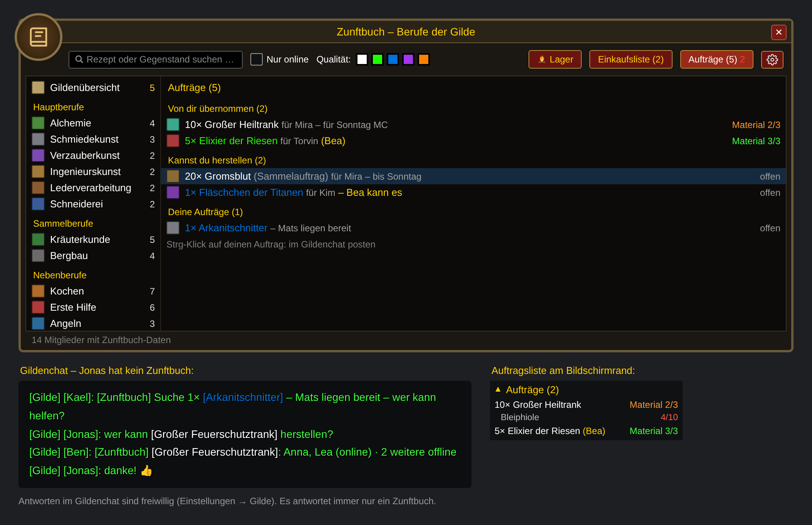Click the Alchemie profession icon
812x525 pixels.
pos(38,123)
